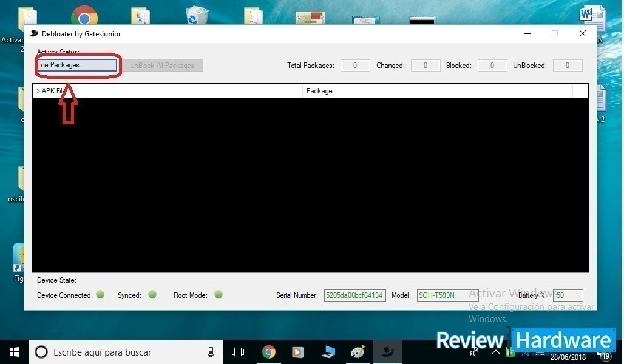The width and height of the screenshot is (624, 364).
Task: Click the taskbar date 28/06/2018
Action: tap(568, 357)
